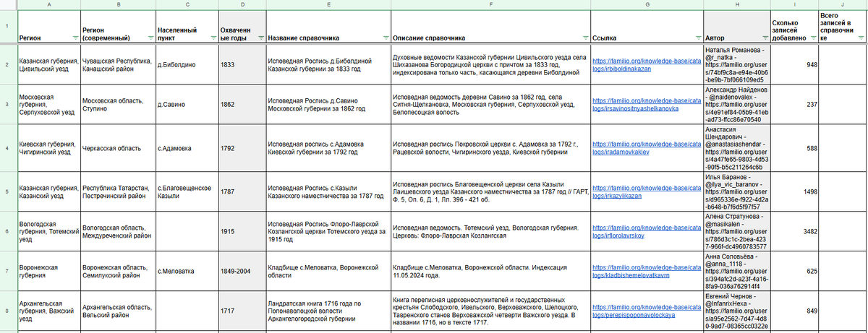The image size is (868, 333).
Task: Click the records count cell '625'
Action: (x=793, y=269)
